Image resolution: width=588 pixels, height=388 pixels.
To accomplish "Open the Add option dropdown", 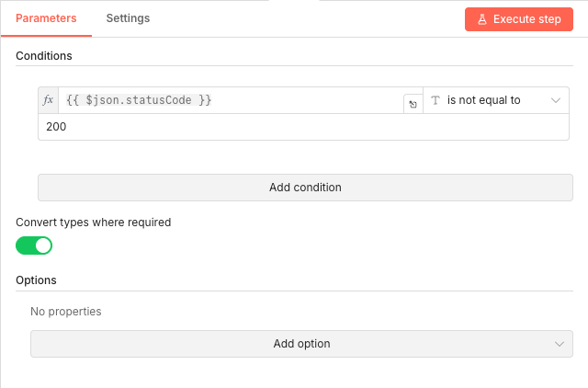I will tap(301, 344).
